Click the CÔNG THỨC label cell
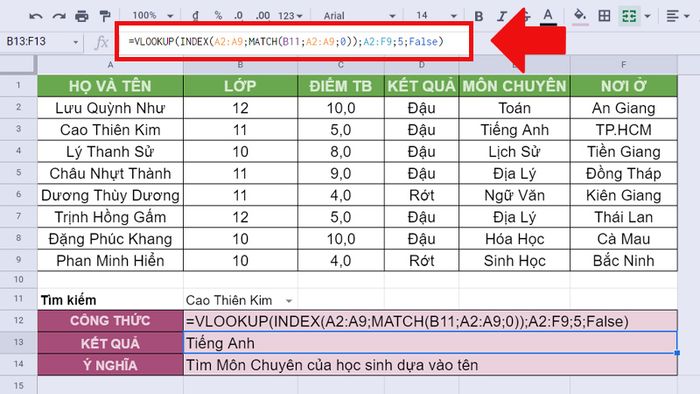The height and width of the screenshot is (394, 700). point(110,321)
